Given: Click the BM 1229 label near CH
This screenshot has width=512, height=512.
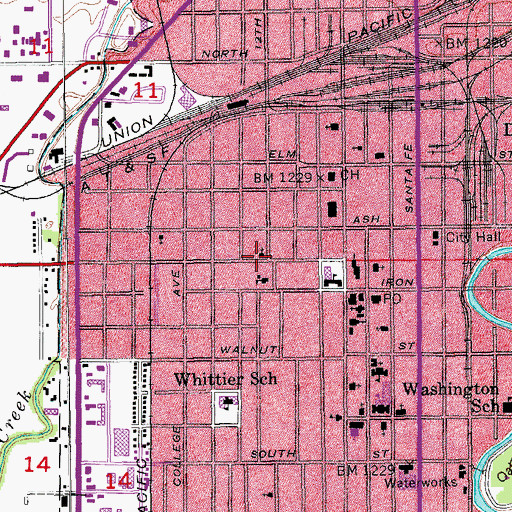Looking at the screenshot, I should click(283, 178).
